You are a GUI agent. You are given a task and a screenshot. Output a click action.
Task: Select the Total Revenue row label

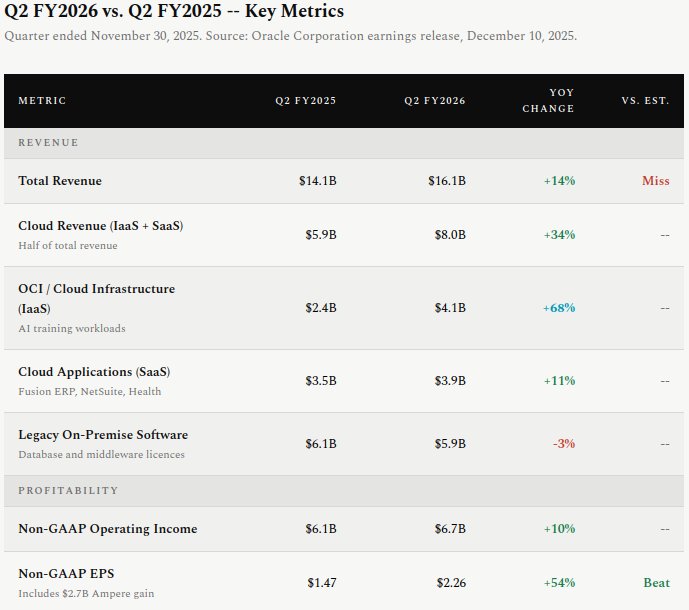pos(60,181)
